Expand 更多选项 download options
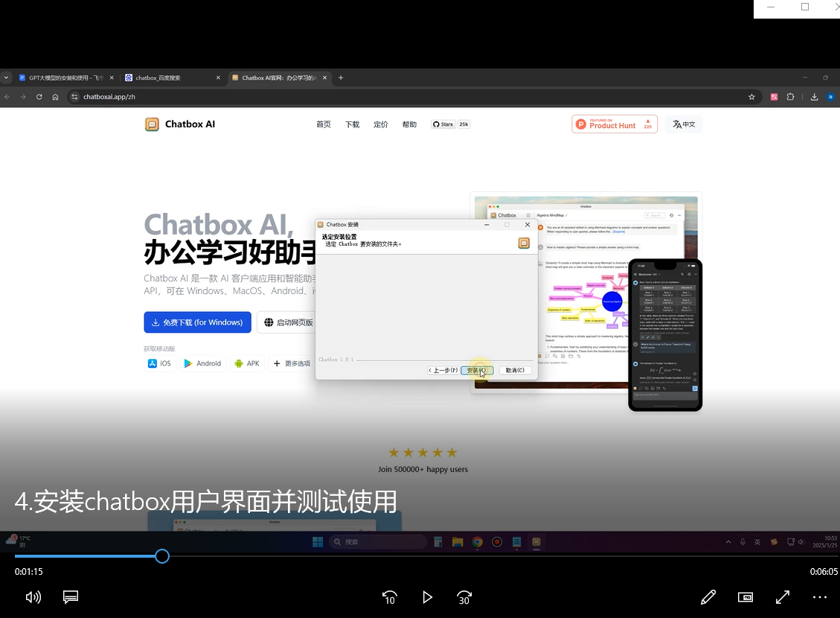Viewport: 840px width, 618px height. 292,363
